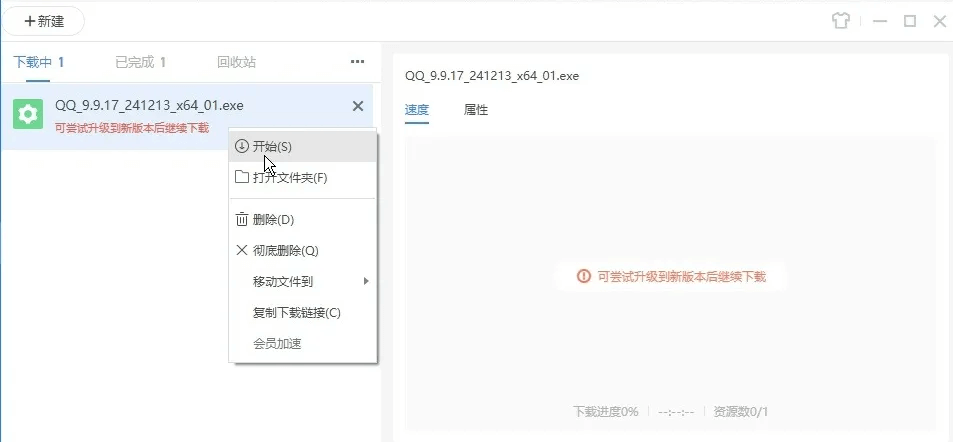Close the download manager window
The width and height of the screenshot is (953, 442).
[939, 21]
